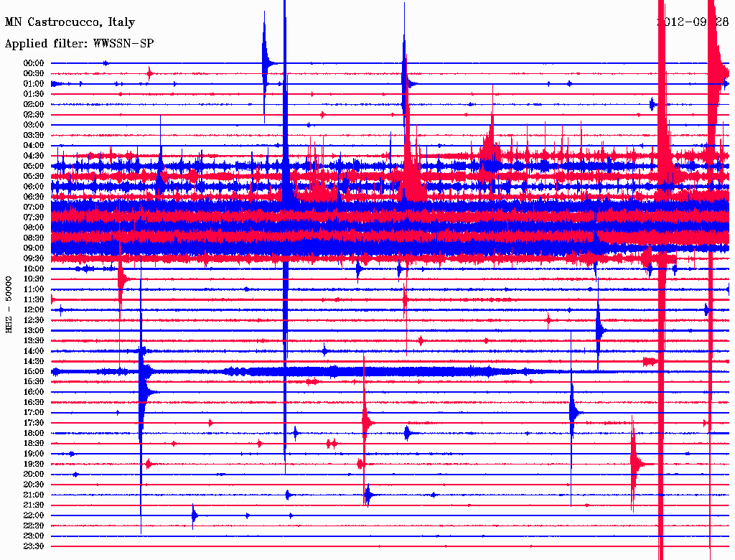Image resolution: width=735 pixels, height=560 pixels.
Task: Click the 17:00 time label
Action: 34,413
